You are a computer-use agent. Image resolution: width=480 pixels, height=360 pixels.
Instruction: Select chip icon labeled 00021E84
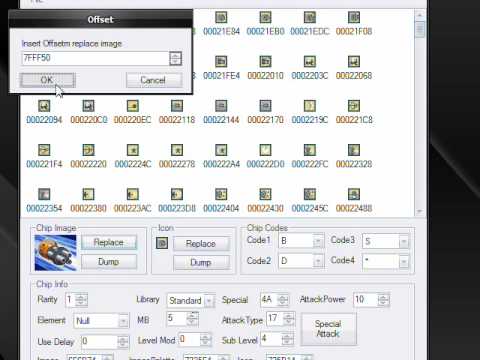221,17
